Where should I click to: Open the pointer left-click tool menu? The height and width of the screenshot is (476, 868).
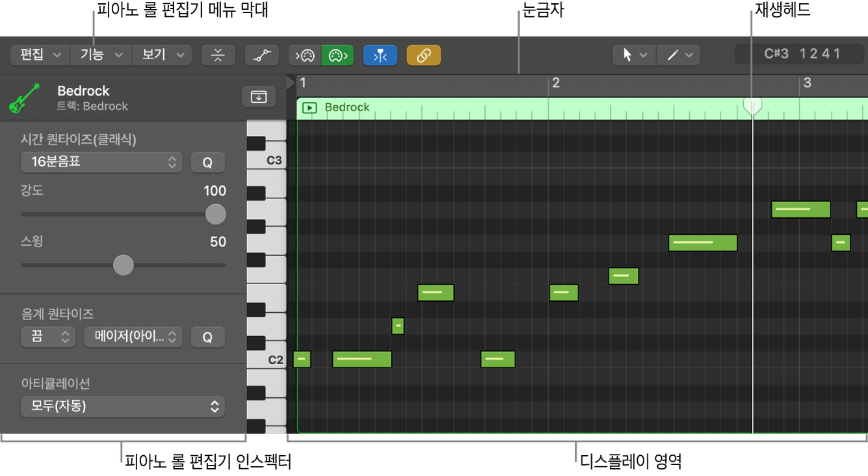pyautogui.click(x=635, y=55)
